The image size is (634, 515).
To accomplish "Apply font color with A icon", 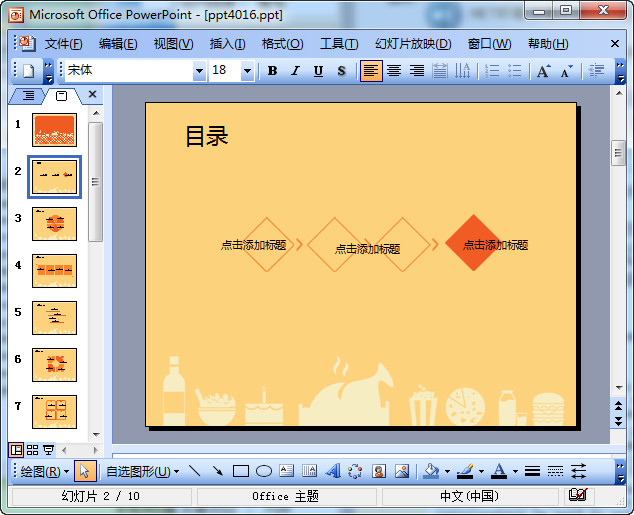I will pos(499,471).
